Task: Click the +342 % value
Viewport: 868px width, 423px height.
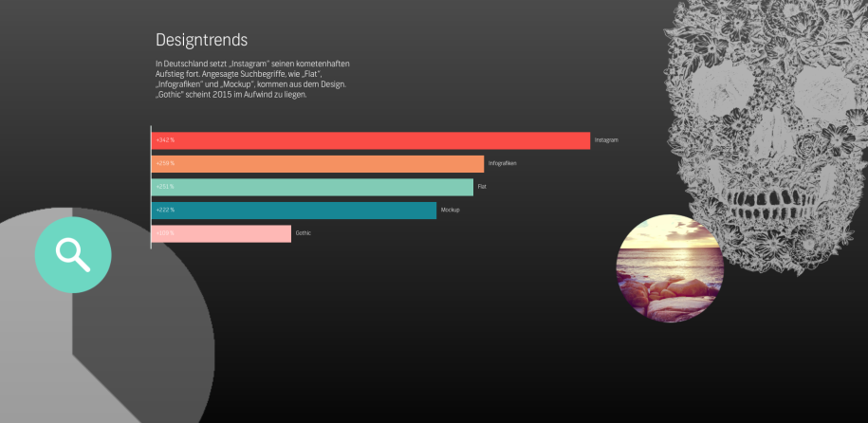Action: tap(165, 140)
